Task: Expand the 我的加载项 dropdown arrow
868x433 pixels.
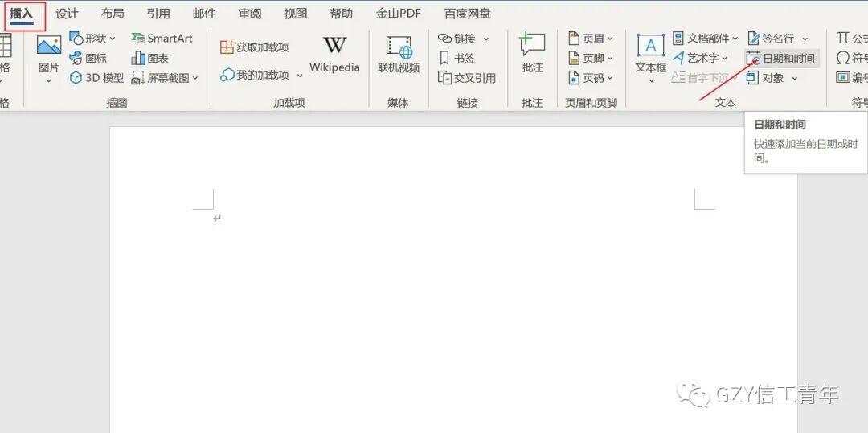Action: pos(300,76)
